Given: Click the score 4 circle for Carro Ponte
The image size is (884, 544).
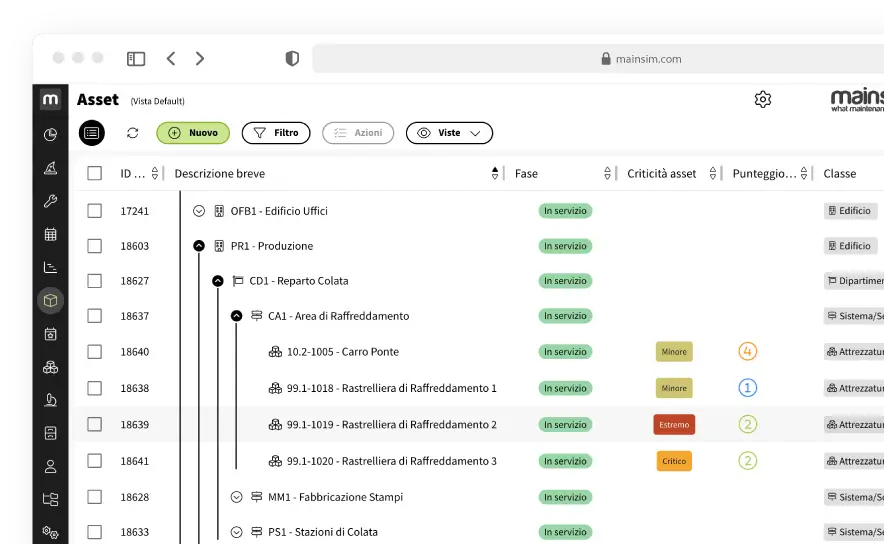Looking at the screenshot, I should (748, 352).
